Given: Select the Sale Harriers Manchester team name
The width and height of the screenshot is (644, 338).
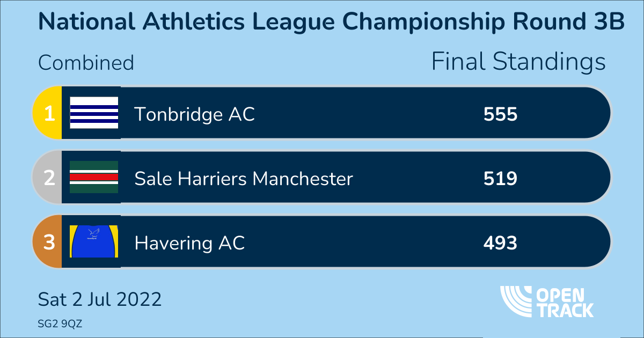Looking at the screenshot, I should point(244,178).
